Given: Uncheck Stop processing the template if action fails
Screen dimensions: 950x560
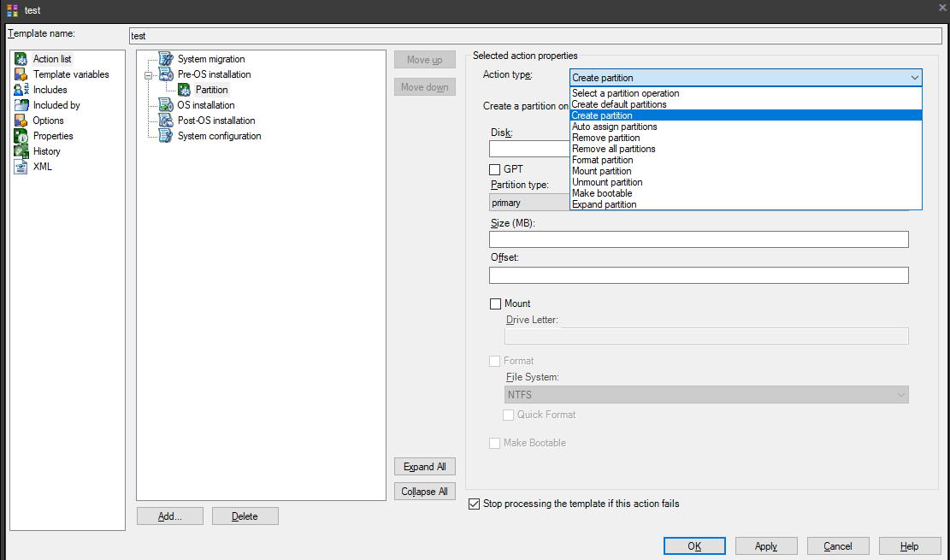Looking at the screenshot, I should (475, 504).
